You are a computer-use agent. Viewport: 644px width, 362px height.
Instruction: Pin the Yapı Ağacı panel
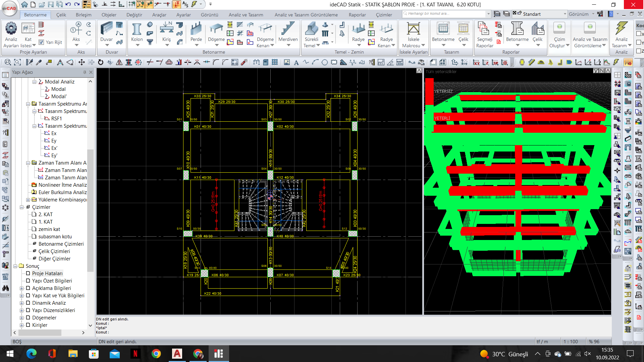tap(85, 72)
